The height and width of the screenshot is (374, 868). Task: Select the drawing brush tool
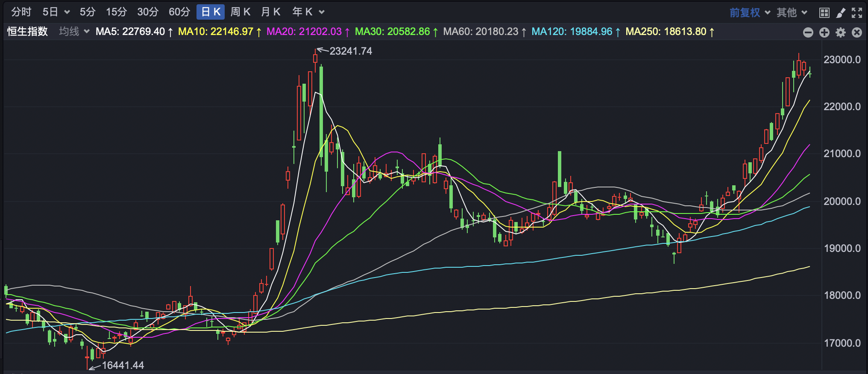[841, 12]
